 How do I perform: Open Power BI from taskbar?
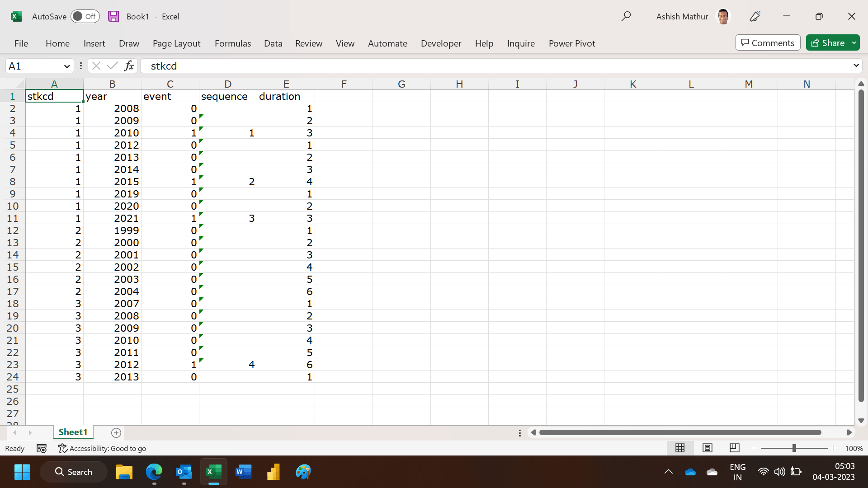coord(274,472)
